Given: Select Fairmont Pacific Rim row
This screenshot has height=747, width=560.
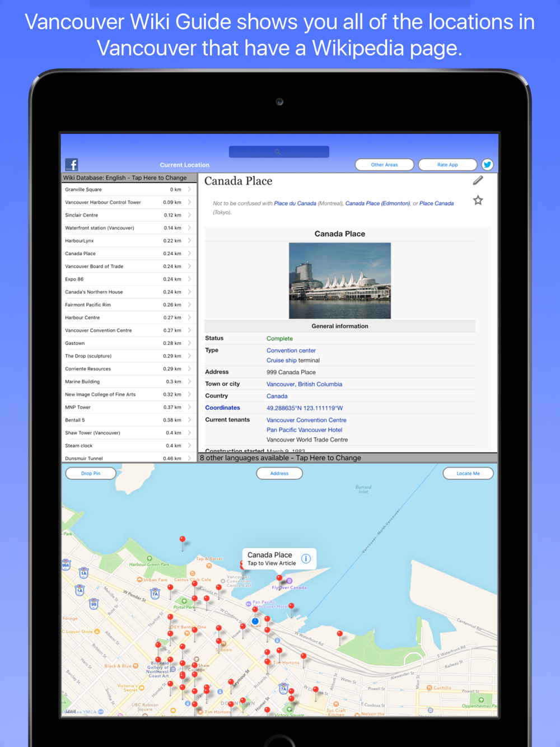Looking at the screenshot, I should 129,305.
